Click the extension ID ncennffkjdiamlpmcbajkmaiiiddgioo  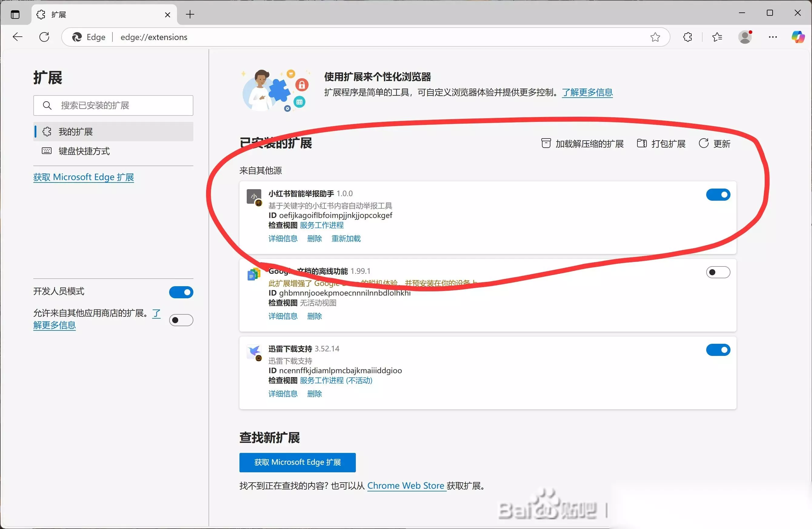tap(340, 371)
